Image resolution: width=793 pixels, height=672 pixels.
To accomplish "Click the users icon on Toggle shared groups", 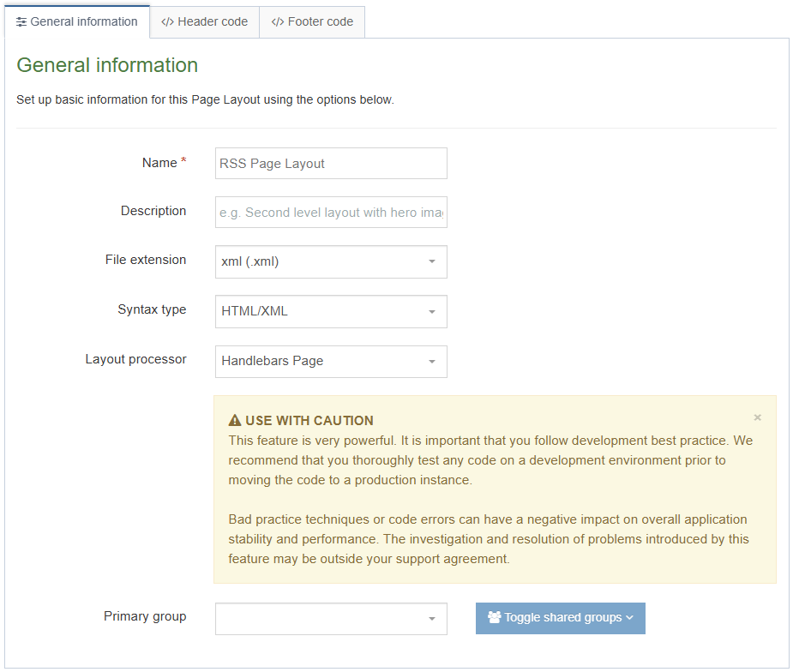I will click(x=494, y=618).
